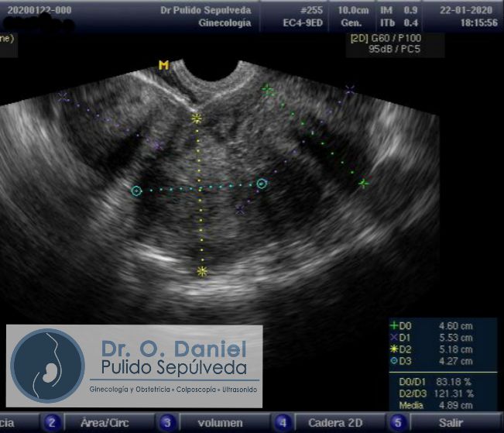This screenshot has width=504, height=433.
Task: Select the Cadera 2D option
Action: point(337,423)
